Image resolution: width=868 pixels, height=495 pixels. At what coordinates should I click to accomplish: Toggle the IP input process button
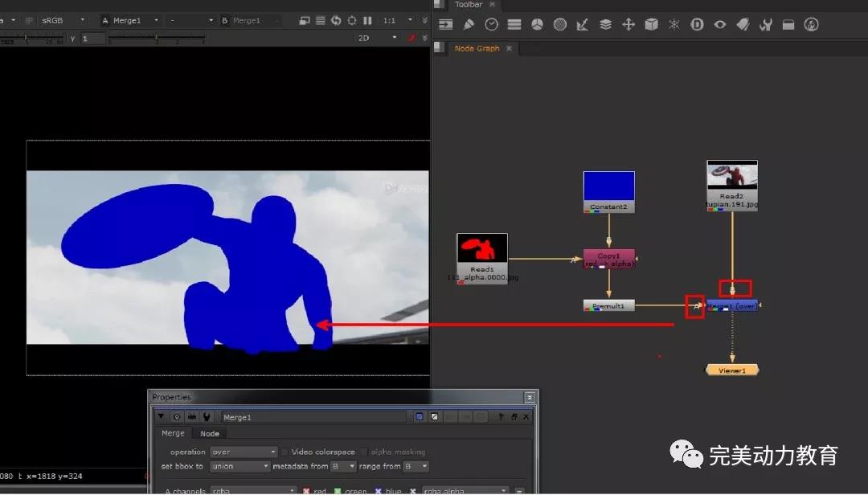[30, 20]
